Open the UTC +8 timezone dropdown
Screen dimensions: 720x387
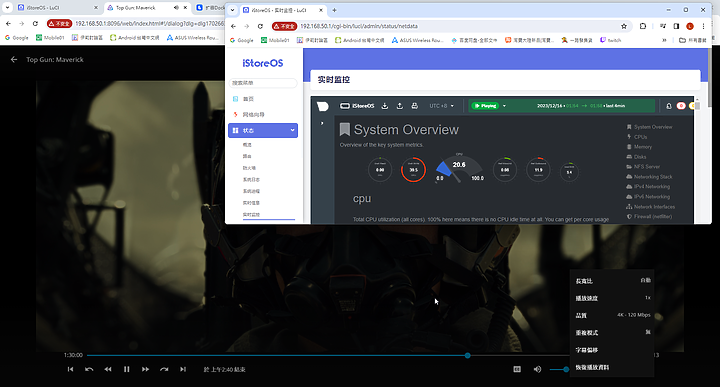[441, 106]
